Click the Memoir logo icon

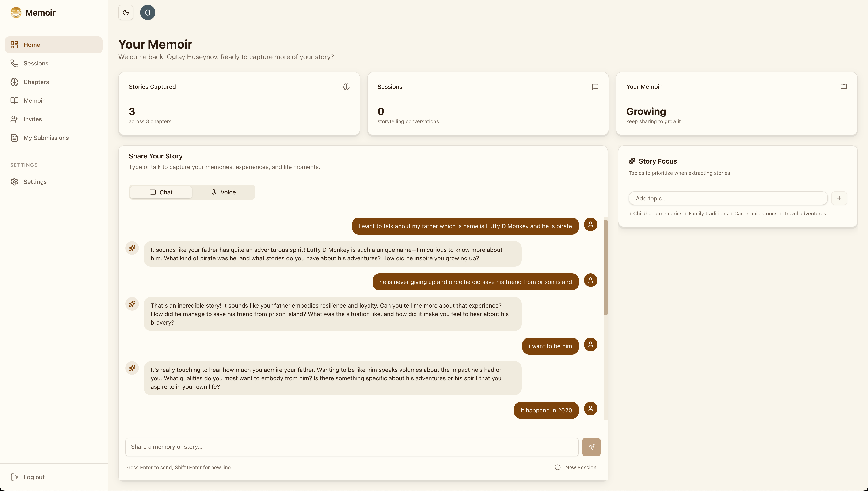click(x=16, y=12)
